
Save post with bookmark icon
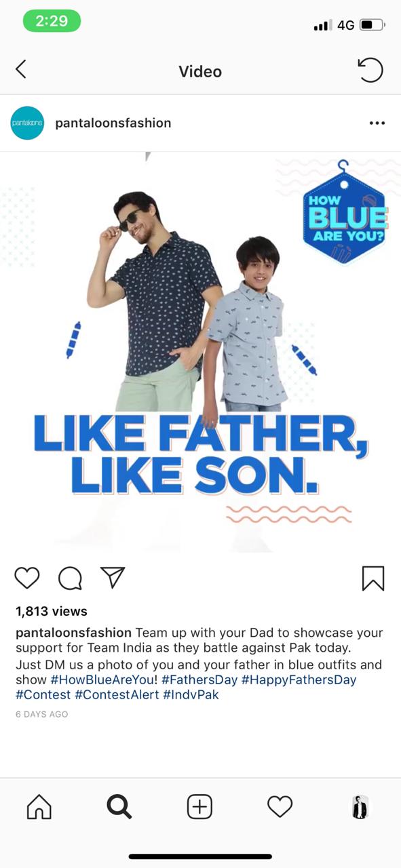373,578
